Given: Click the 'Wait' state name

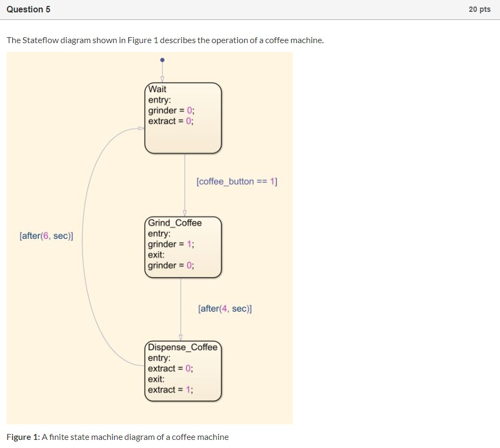Looking at the screenshot, I should 157,89.
